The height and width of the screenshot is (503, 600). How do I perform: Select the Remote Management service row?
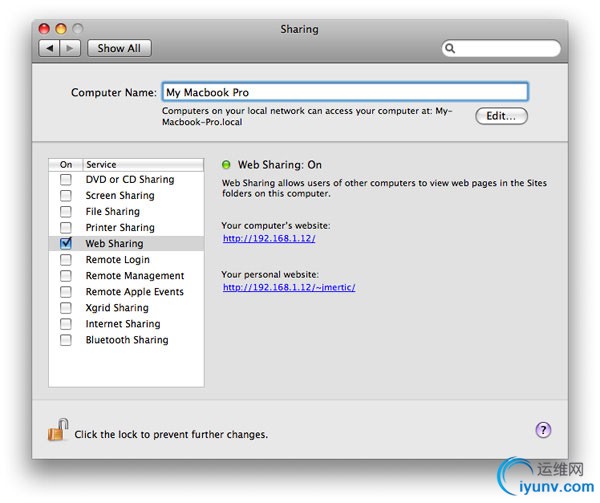[x=126, y=275]
